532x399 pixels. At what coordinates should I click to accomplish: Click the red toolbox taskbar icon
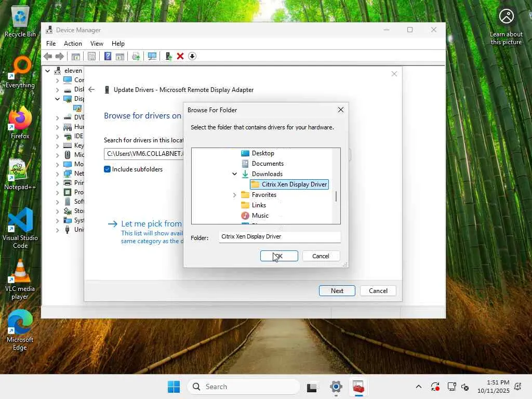358,387
